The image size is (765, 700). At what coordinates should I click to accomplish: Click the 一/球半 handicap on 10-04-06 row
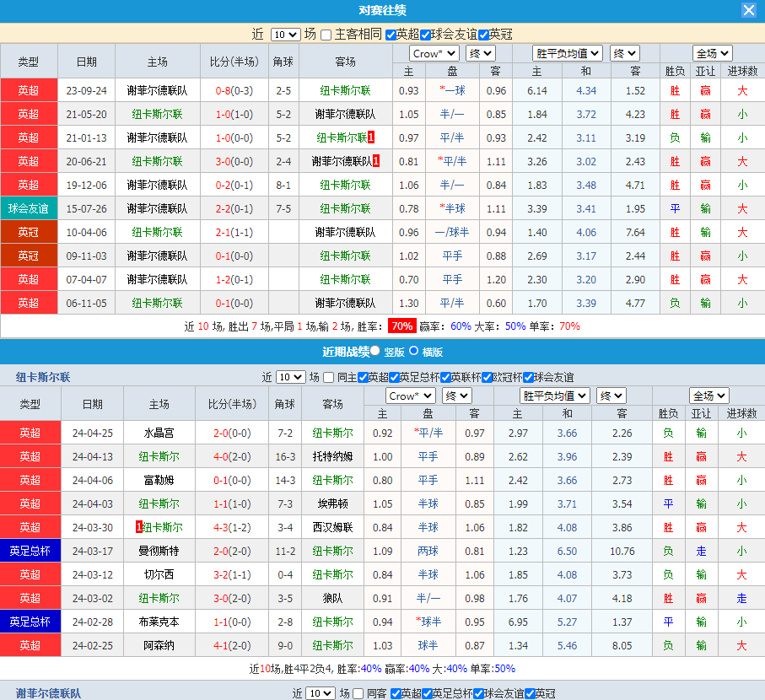452,232
